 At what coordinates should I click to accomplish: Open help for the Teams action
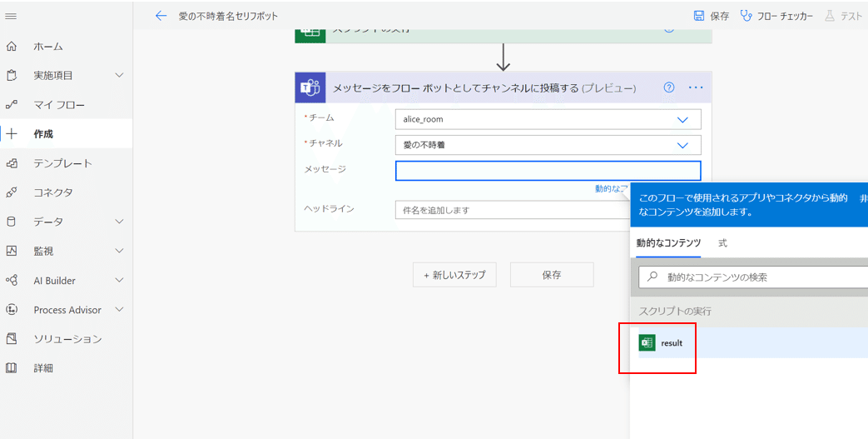[x=668, y=87]
